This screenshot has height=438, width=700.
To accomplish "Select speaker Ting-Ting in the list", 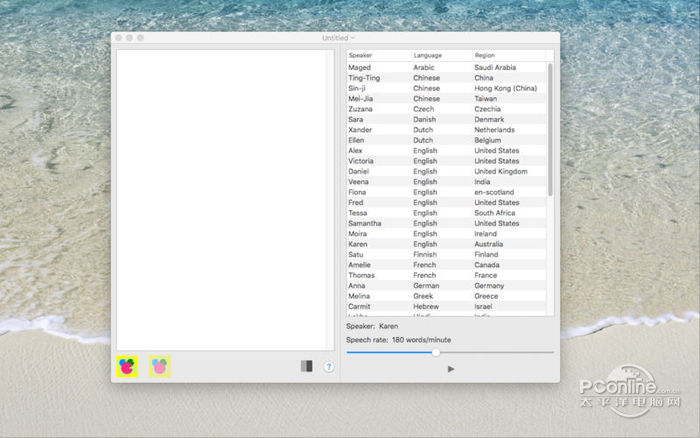I will click(446, 78).
